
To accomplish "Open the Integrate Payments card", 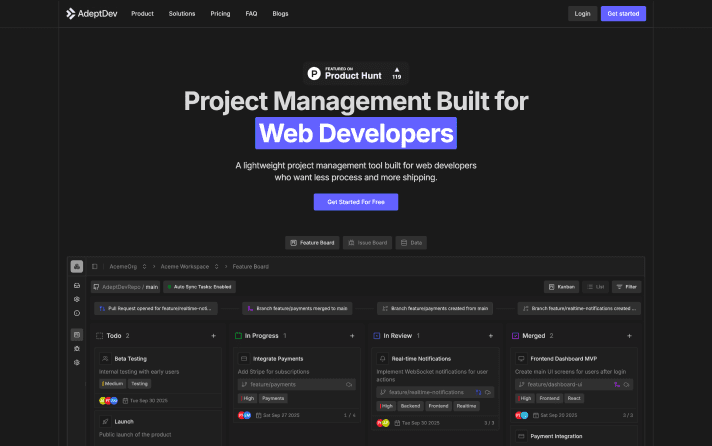I will [x=297, y=385].
